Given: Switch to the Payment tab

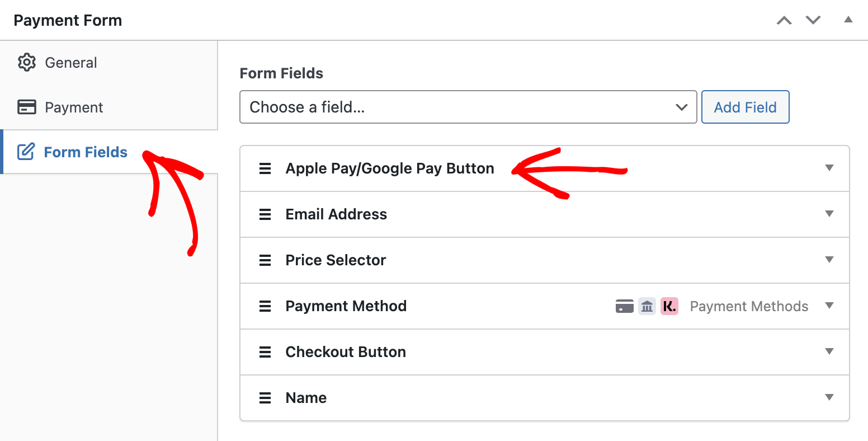Looking at the screenshot, I should pyautogui.click(x=108, y=107).
